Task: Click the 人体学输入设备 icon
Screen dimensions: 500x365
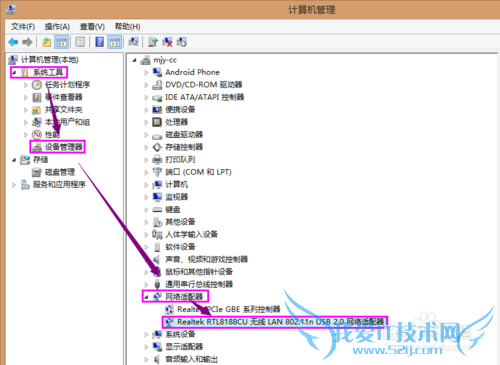Action: [157, 234]
